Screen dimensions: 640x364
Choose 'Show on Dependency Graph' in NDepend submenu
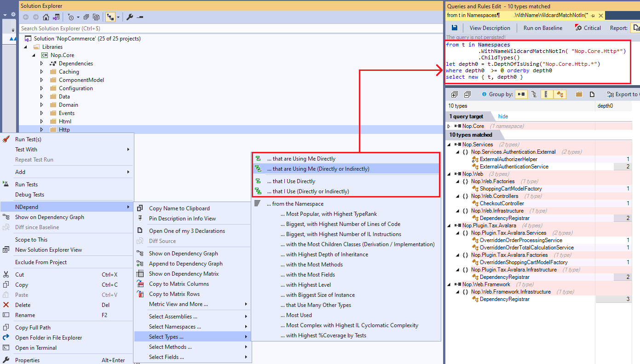(192, 253)
